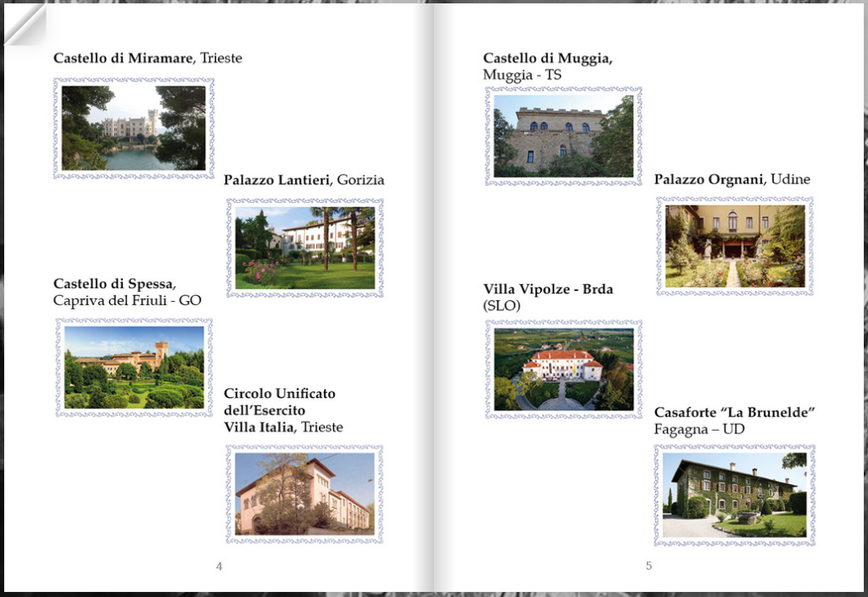The width and height of the screenshot is (868, 597).
Task: Click the Capriva del Friuli - GO subtitle
Action: click(x=127, y=301)
